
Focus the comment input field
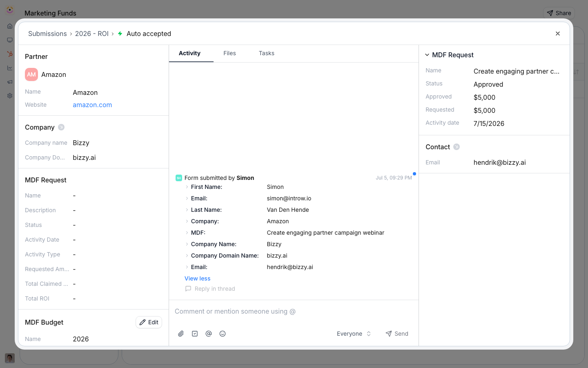(x=294, y=312)
